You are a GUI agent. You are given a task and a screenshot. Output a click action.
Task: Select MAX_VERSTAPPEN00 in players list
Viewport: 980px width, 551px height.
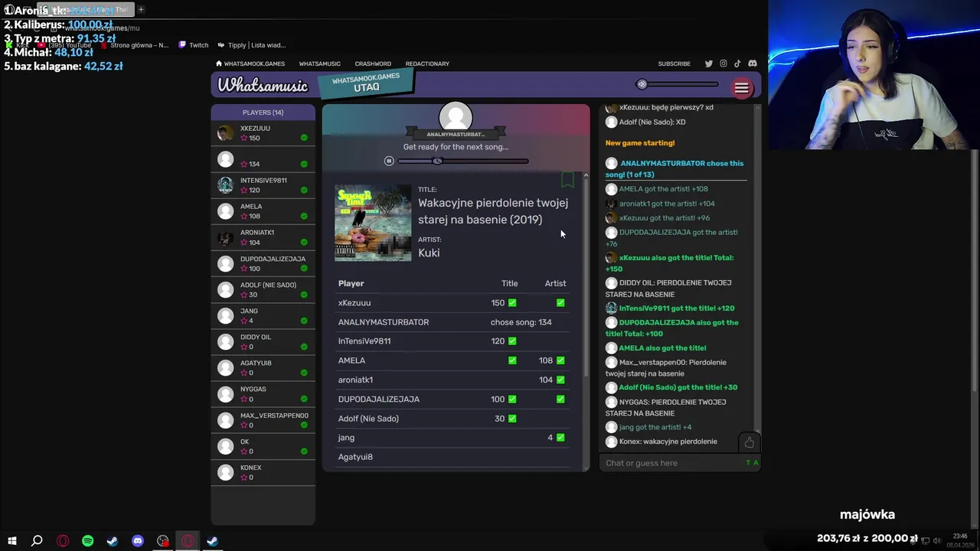pos(263,420)
